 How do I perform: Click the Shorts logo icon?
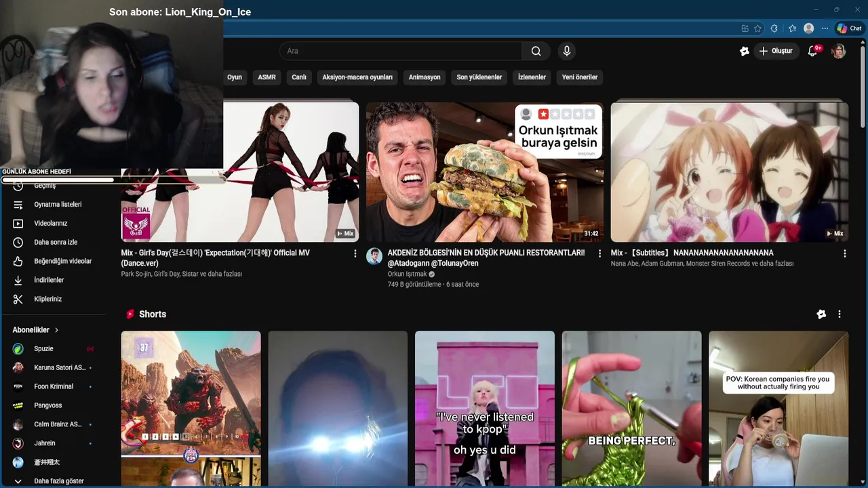(x=130, y=314)
